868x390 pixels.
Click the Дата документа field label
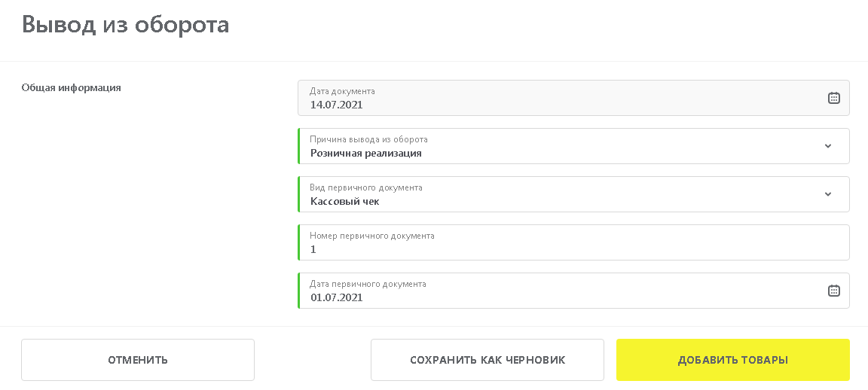tap(342, 91)
